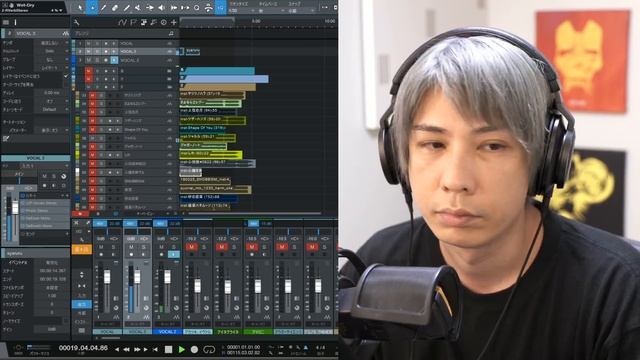Toggle the 'レイヤーはイベントに従う' checkbox
This screenshot has height=360, width=640.
click(66, 76)
